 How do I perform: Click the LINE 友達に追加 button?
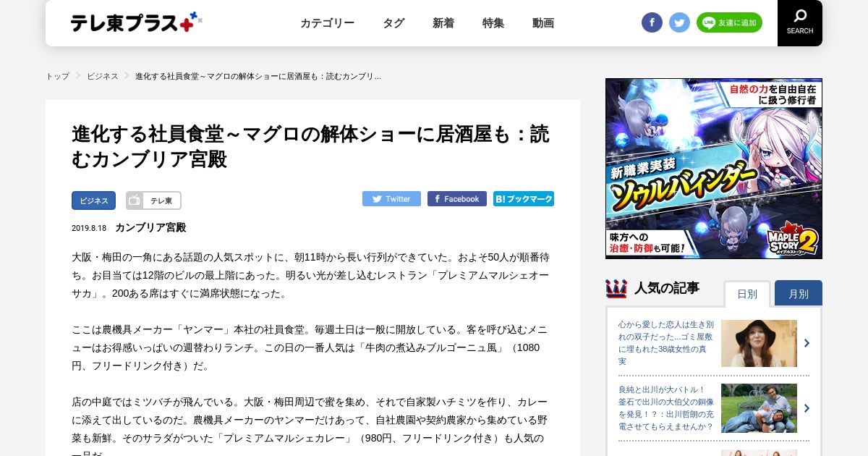(729, 22)
